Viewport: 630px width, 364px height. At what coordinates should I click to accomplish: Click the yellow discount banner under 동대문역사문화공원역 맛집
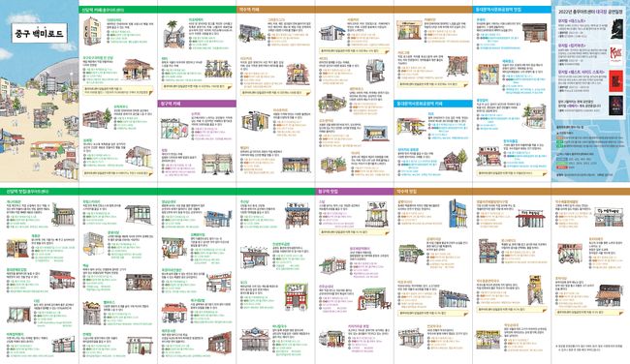click(512, 173)
